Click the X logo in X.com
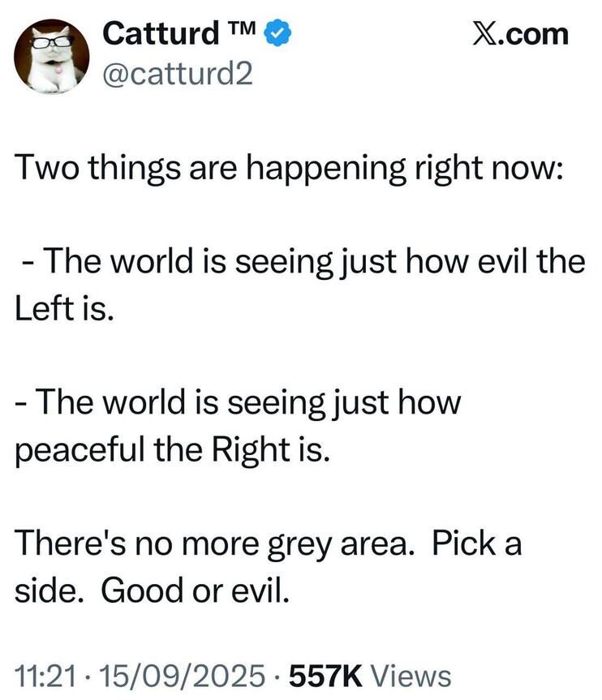 coord(485,34)
